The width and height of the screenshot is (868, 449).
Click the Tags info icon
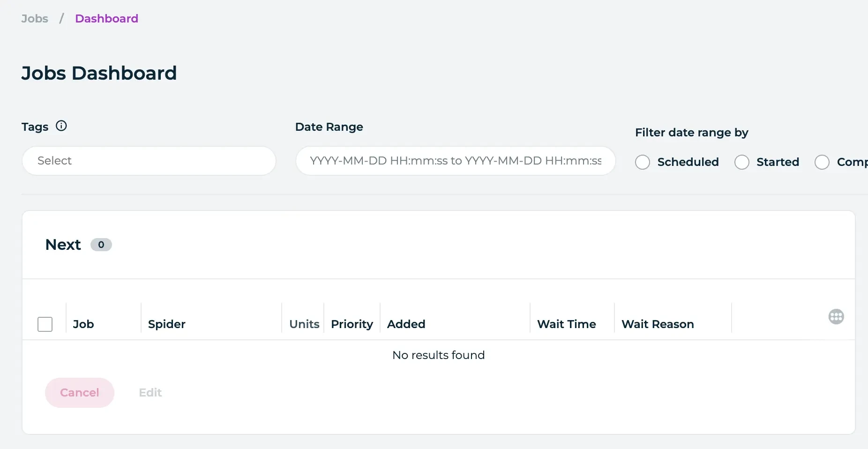[61, 125]
